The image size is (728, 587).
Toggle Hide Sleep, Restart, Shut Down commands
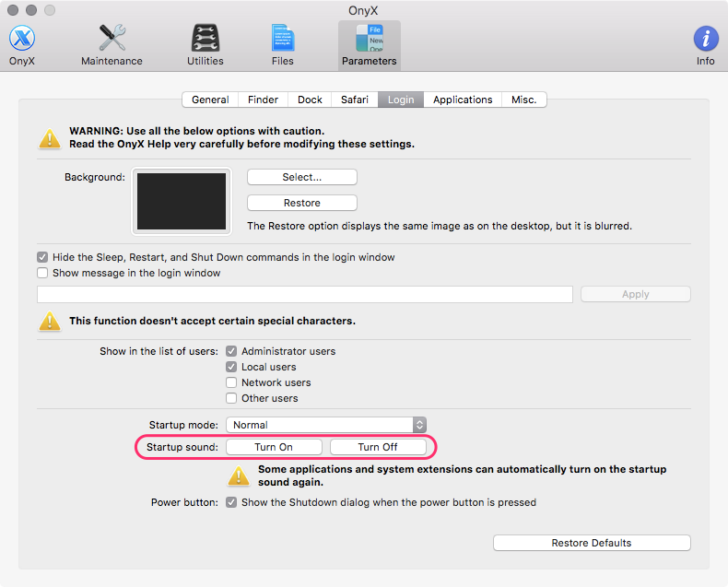coord(42,257)
